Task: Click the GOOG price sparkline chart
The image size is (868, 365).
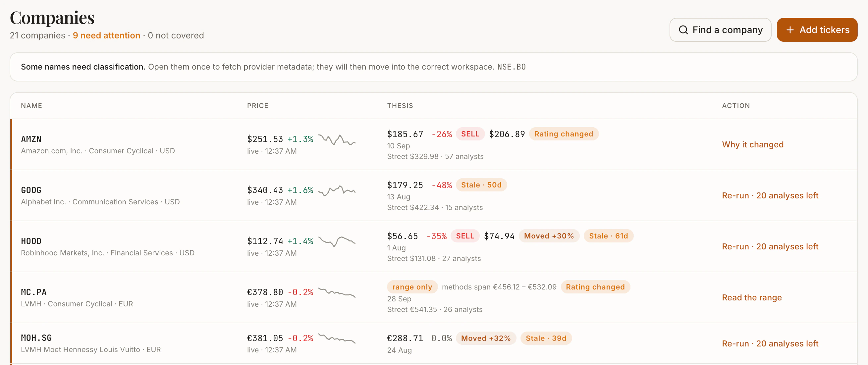Action: [337, 190]
